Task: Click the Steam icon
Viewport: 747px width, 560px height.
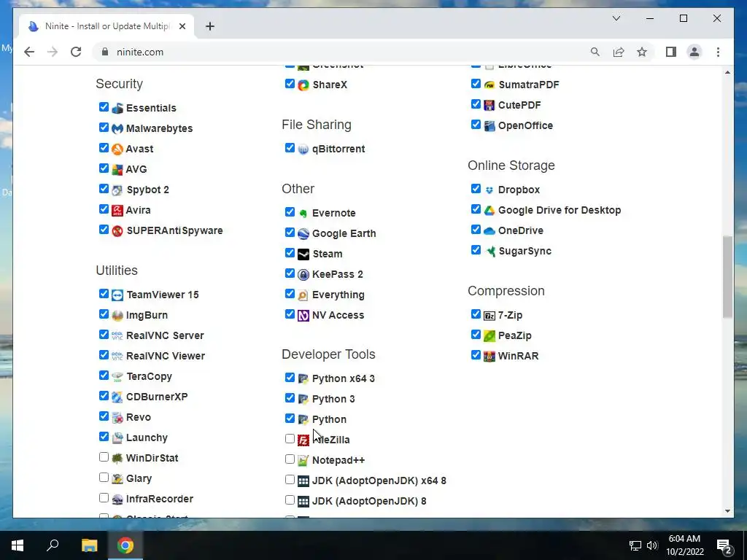Action: [x=303, y=254]
